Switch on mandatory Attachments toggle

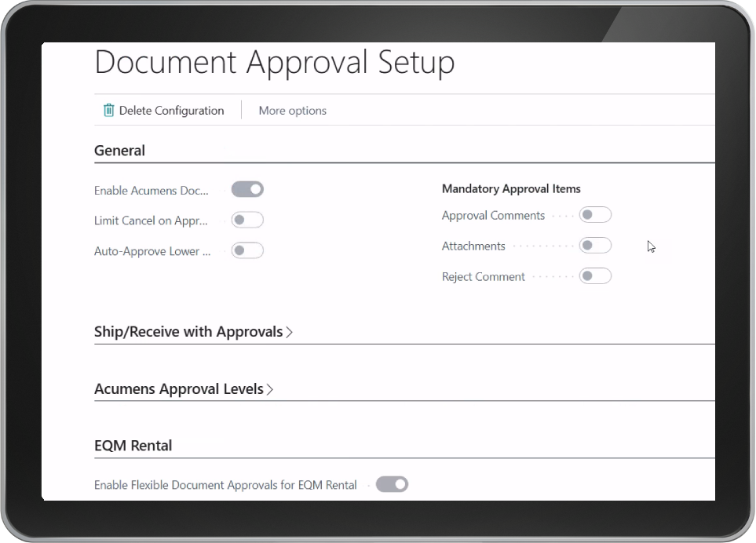595,246
